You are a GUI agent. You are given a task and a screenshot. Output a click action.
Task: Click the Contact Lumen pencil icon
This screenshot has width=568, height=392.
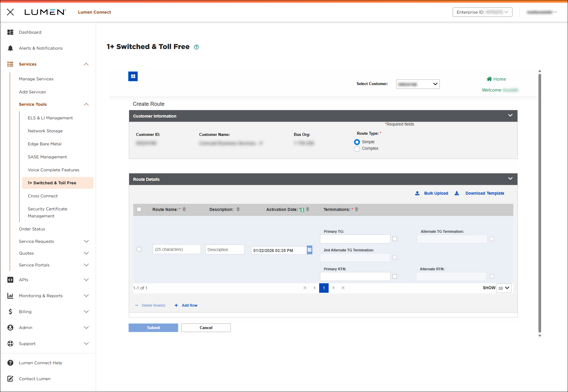(x=10, y=379)
